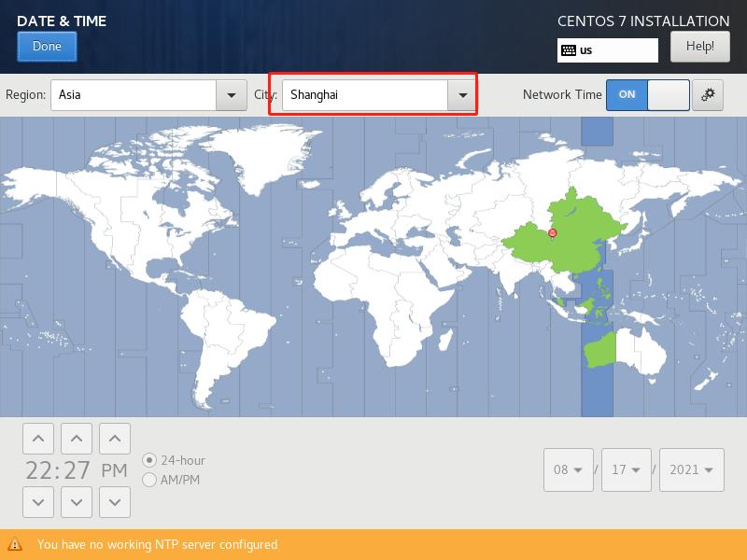Viewport: 747px width, 560px height.
Task: Expand the year dropdown showing 2021
Action: (692, 471)
